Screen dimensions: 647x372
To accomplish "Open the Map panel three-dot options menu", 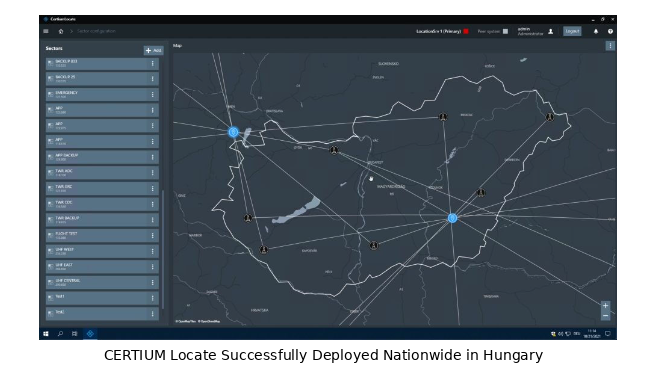I will (610, 46).
